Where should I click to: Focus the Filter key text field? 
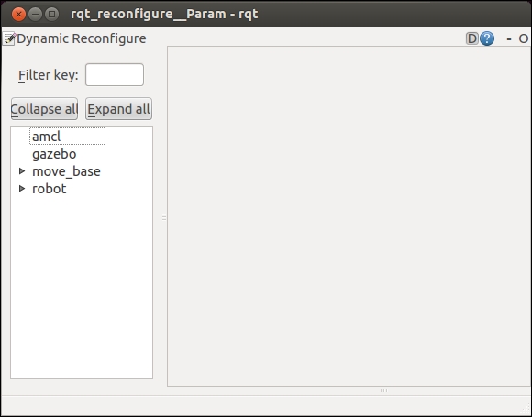click(x=115, y=74)
